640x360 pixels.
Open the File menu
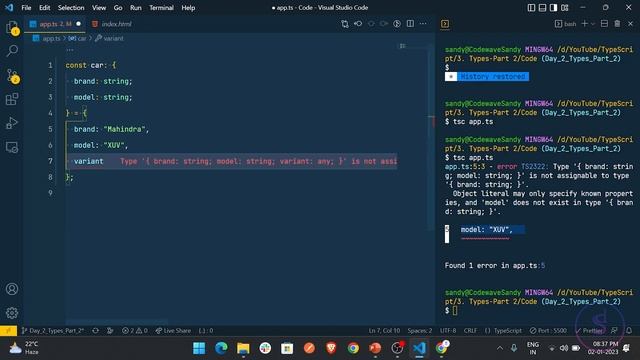coord(26,8)
